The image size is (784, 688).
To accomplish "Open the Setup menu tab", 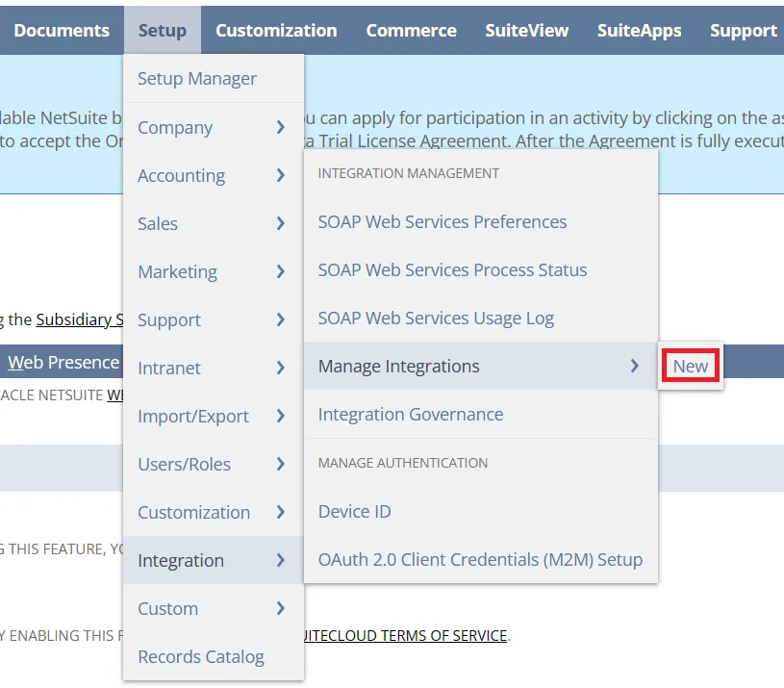I will click(163, 31).
